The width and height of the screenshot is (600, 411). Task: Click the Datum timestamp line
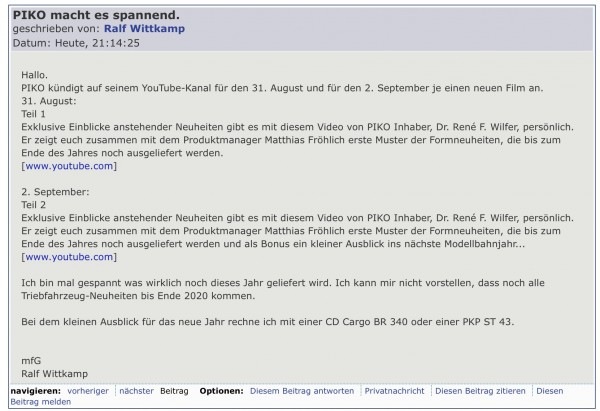[76, 43]
